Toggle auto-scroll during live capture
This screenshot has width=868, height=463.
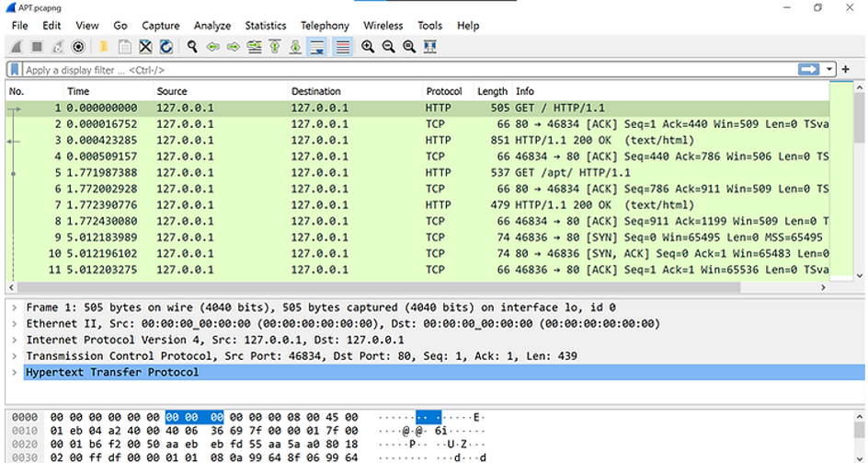tap(317, 47)
